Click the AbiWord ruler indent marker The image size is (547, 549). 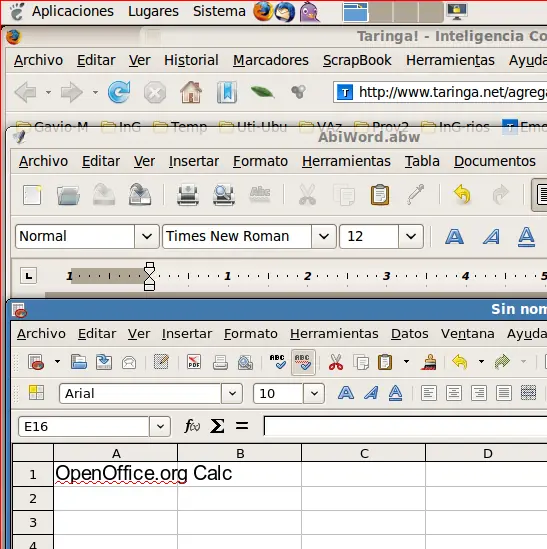tap(150, 276)
